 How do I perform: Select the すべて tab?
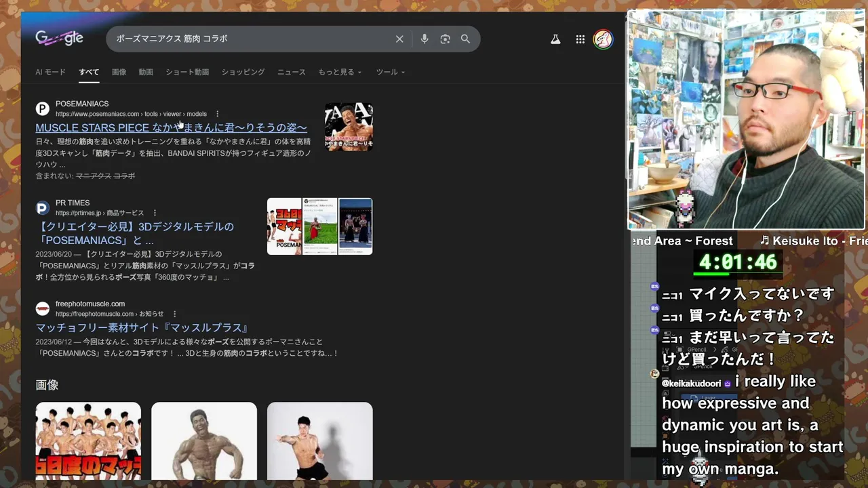(x=89, y=72)
